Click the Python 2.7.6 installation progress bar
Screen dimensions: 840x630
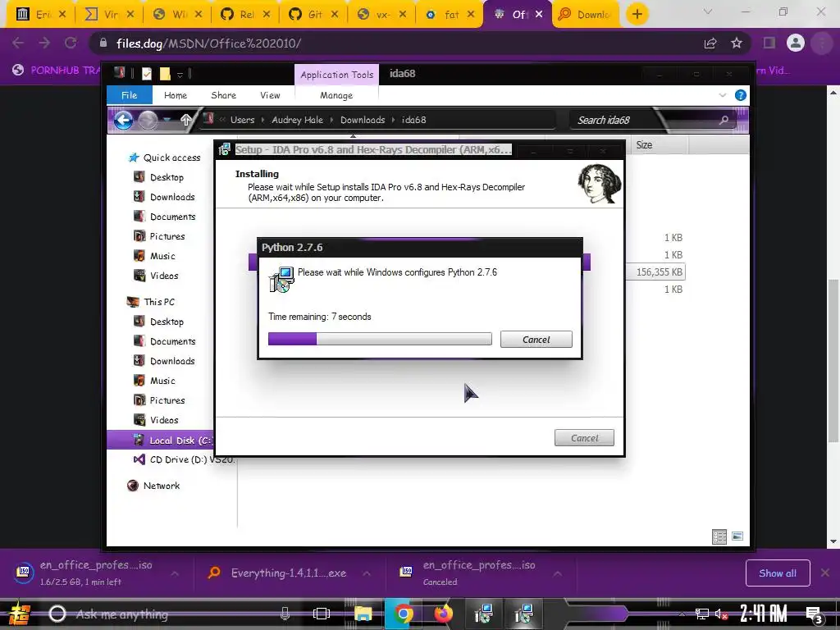pos(380,339)
